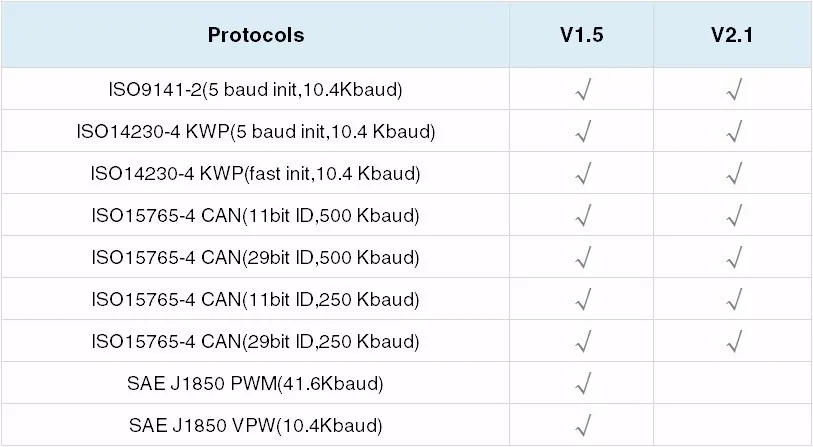The width and height of the screenshot is (813, 447).
Task: Click V1.5 checkmark for CAN 11bit 500 Kbaud
Action: coord(583,215)
